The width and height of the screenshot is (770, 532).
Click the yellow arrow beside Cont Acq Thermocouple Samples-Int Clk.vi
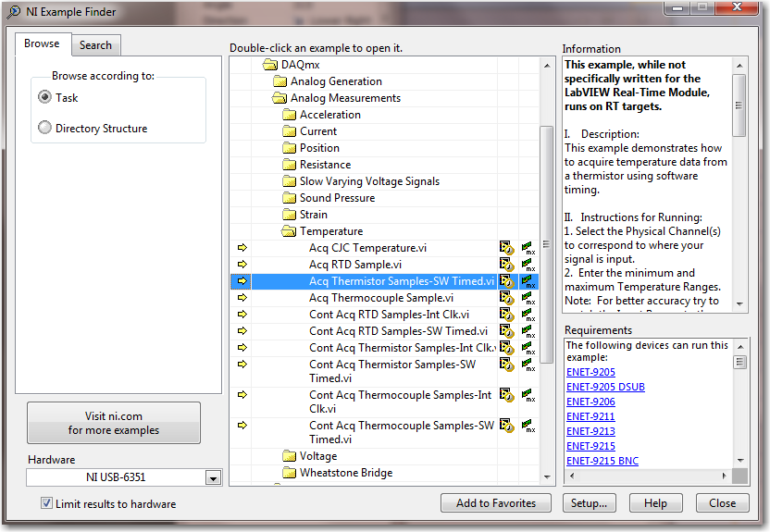click(x=242, y=395)
